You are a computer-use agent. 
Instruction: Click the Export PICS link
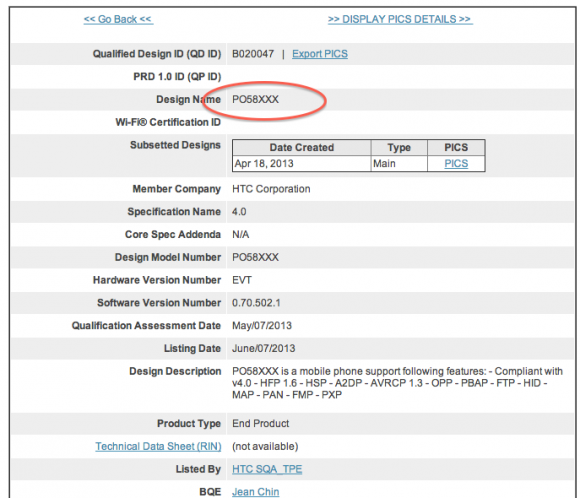[320, 54]
